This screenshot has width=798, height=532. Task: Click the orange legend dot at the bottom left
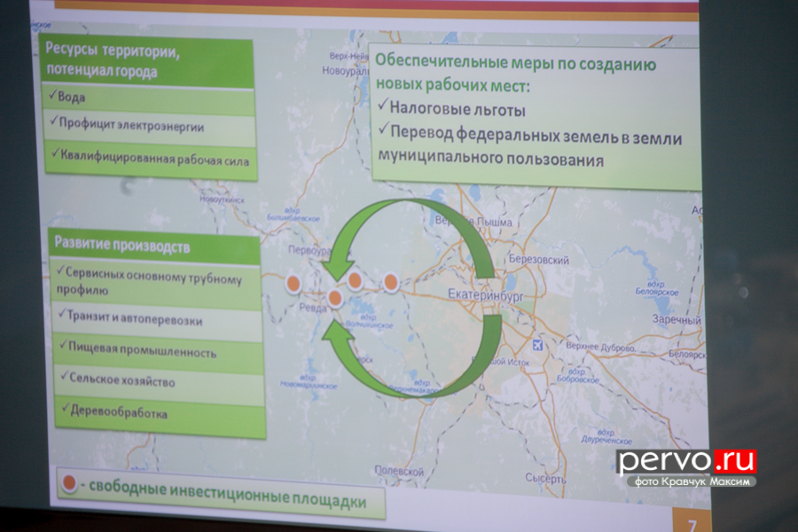[68, 486]
